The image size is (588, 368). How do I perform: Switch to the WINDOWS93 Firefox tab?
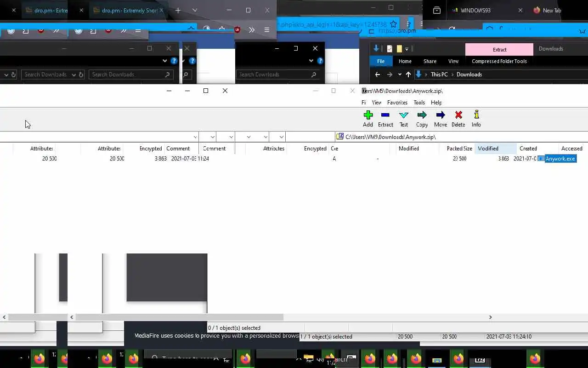click(475, 10)
